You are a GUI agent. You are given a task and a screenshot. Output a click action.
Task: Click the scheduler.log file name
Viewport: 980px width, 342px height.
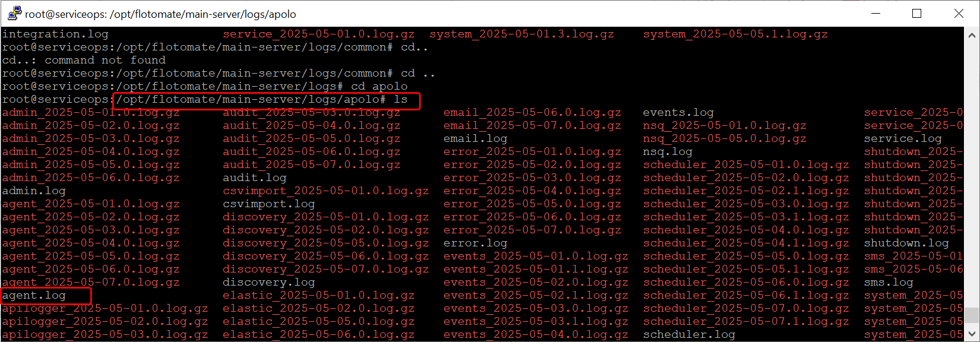(689, 334)
